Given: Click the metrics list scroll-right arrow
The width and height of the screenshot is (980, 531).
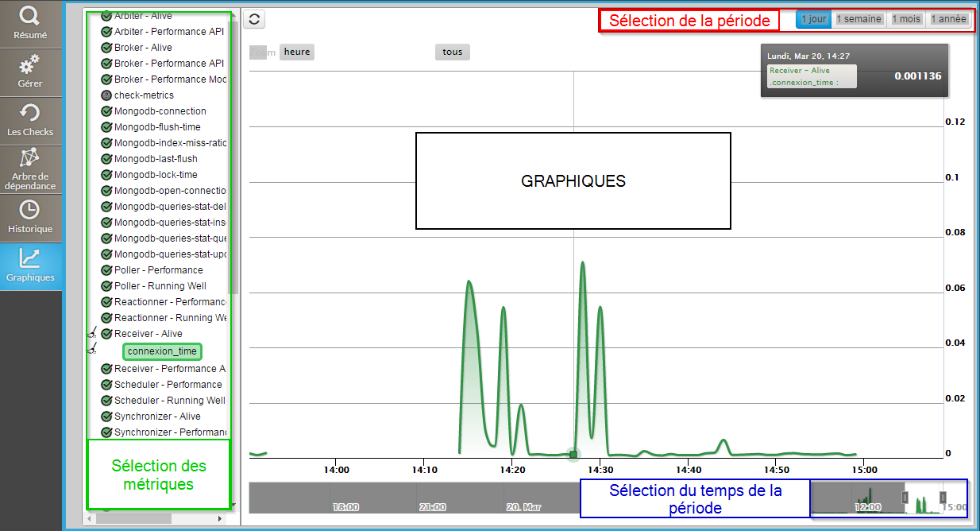Looking at the screenshot, I should pos(220,518).
